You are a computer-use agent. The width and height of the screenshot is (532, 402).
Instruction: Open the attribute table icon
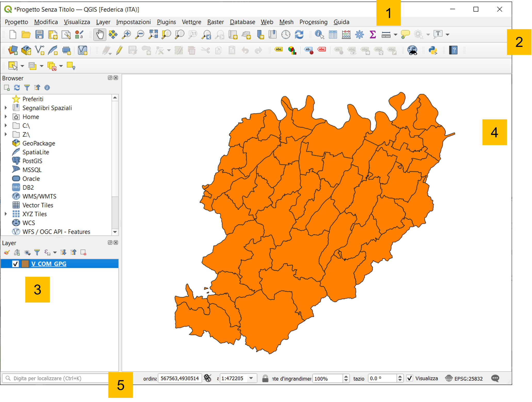pos(333,35)
